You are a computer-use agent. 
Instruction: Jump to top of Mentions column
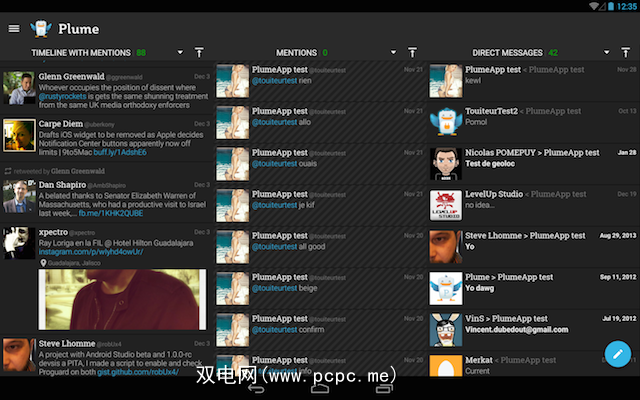click(x=412, y=52)
